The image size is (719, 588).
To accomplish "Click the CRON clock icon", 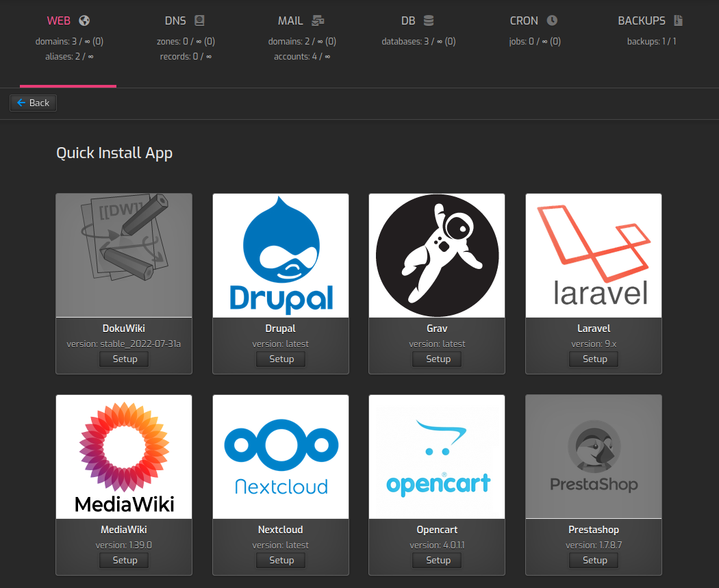I will 552,21.
